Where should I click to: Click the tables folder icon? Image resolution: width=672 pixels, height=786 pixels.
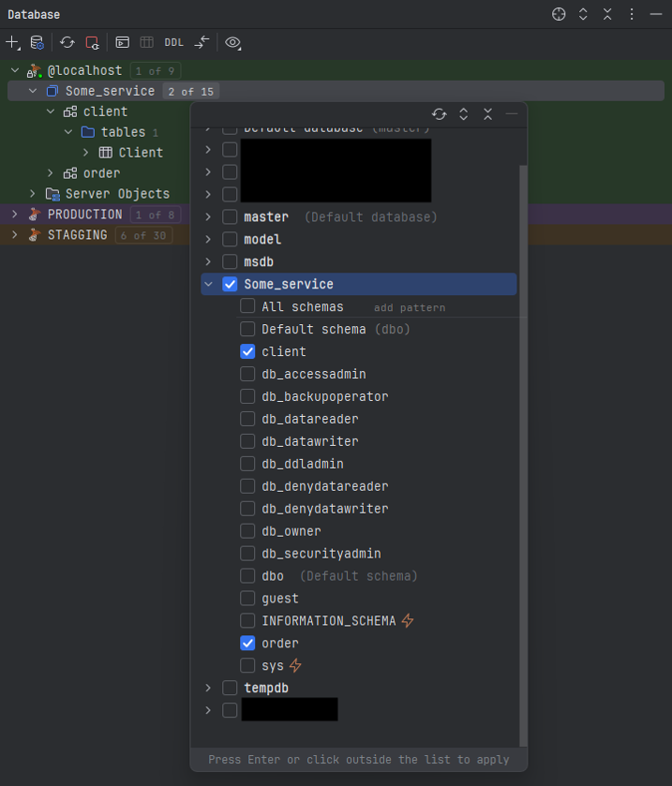point(88,132)
